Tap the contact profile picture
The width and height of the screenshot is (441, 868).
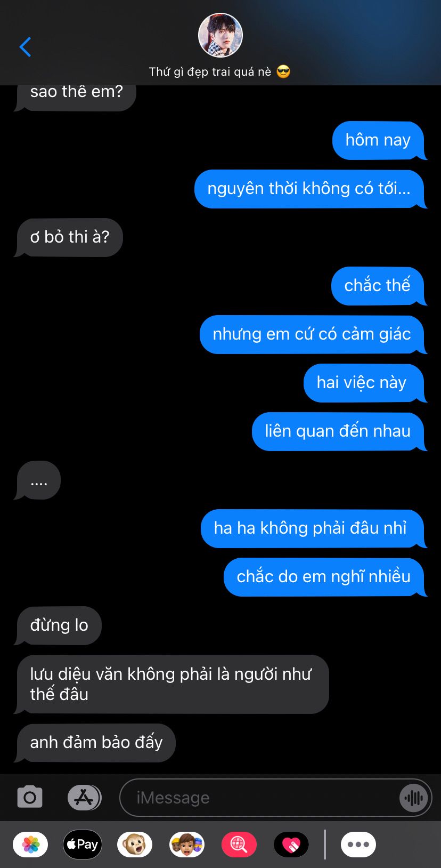pyautogui.click(x=220, y=35)
